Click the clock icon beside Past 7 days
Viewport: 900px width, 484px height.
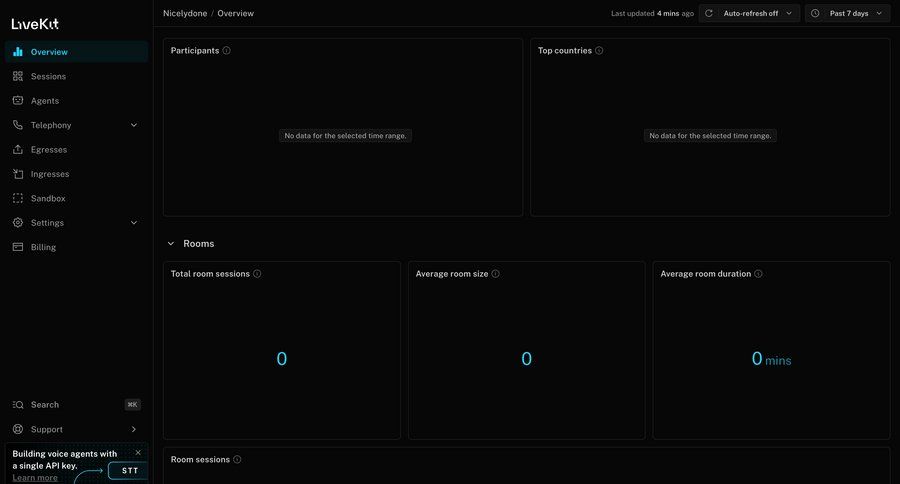[815, 13]
